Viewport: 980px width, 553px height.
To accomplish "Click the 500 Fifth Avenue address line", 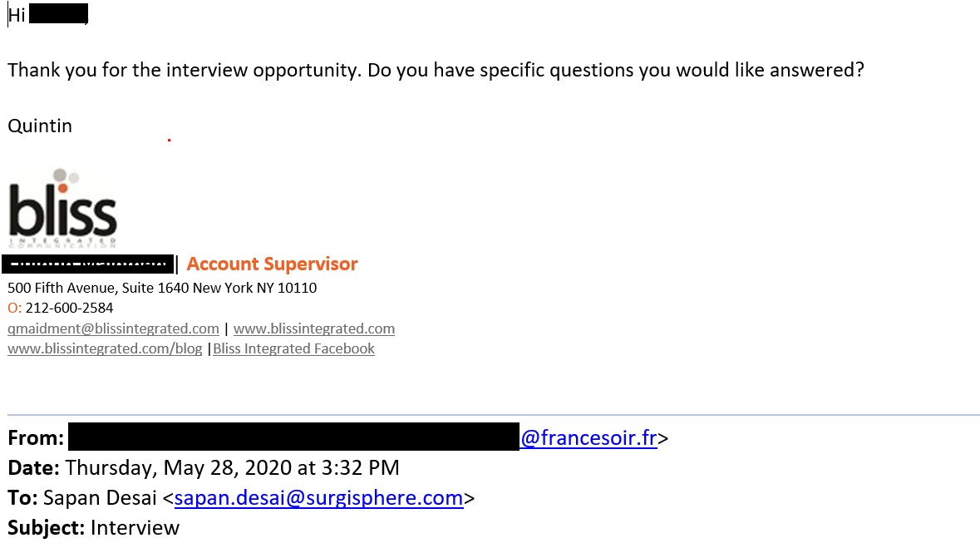I will 162,288.
